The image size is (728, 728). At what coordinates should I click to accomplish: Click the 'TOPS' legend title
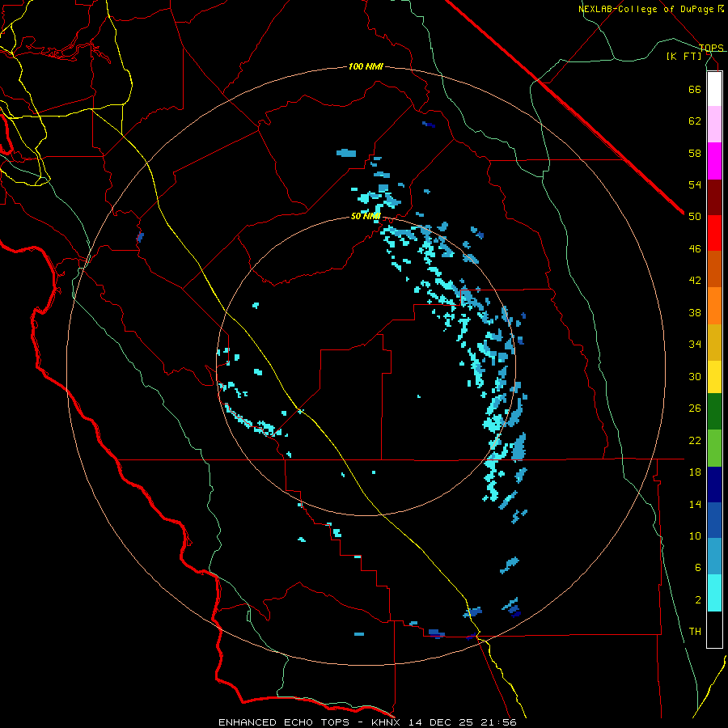pyautogui.click(x=711, y=48)
